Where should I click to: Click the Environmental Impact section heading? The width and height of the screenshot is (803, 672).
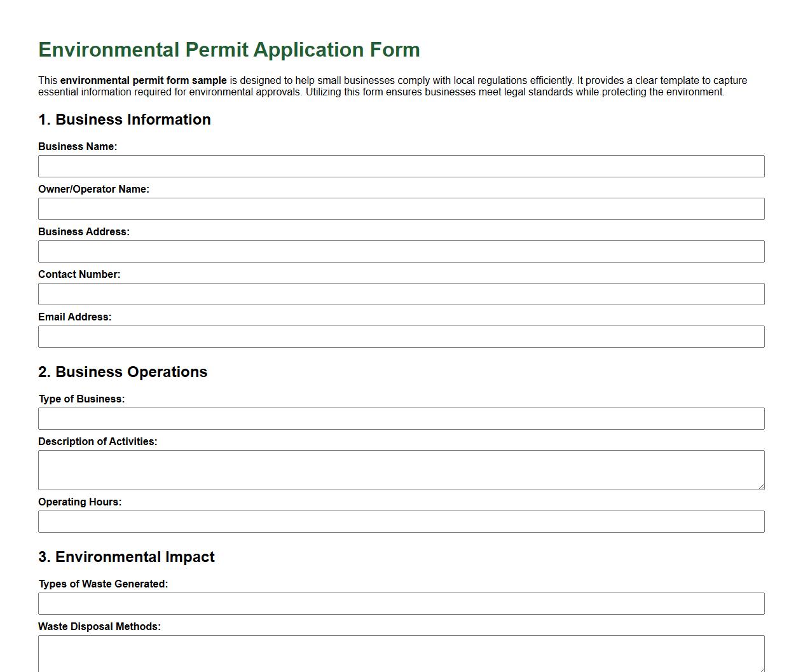pos(127,557)
